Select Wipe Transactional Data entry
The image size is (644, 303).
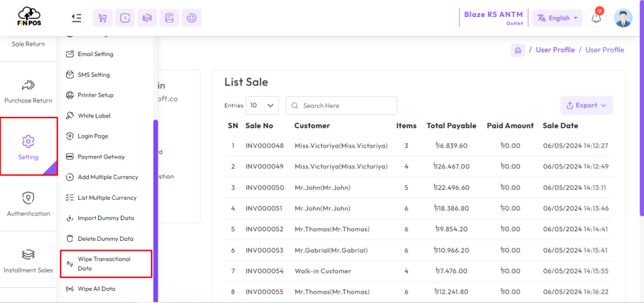coord(106,263)
